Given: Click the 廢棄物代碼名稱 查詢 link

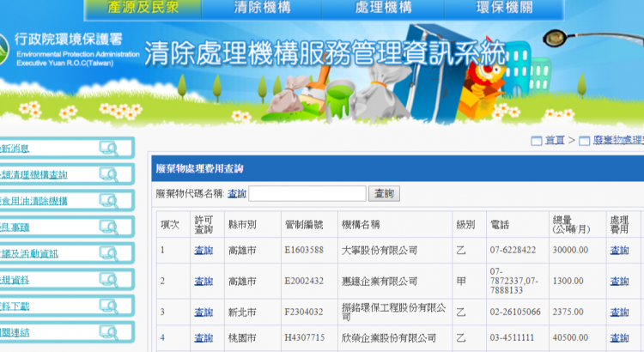Looking at the screenshot, I should 236,193.
